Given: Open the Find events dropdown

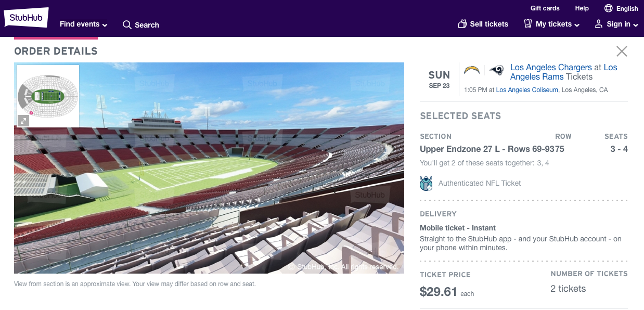Looking at the screenshot, I should (83, 24).
